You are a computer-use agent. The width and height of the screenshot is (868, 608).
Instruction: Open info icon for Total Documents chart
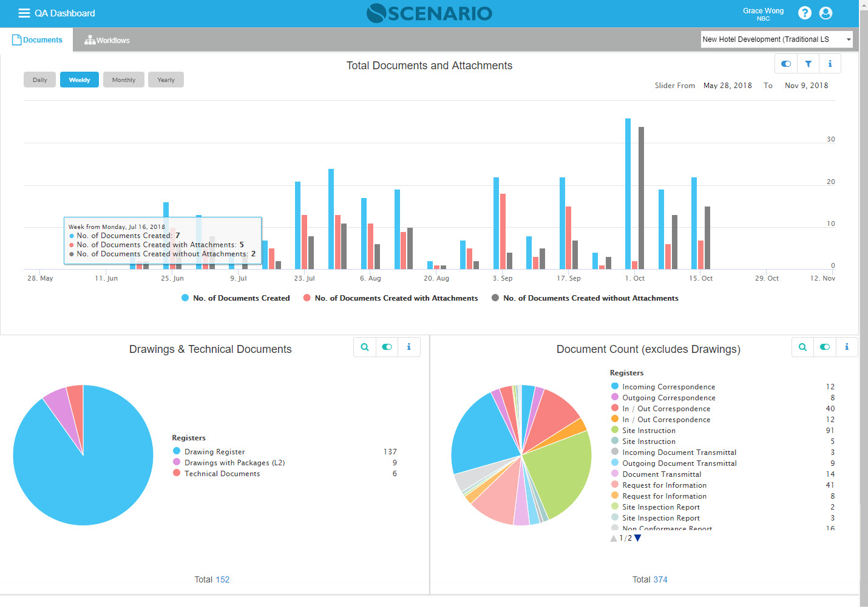point(830,64)
